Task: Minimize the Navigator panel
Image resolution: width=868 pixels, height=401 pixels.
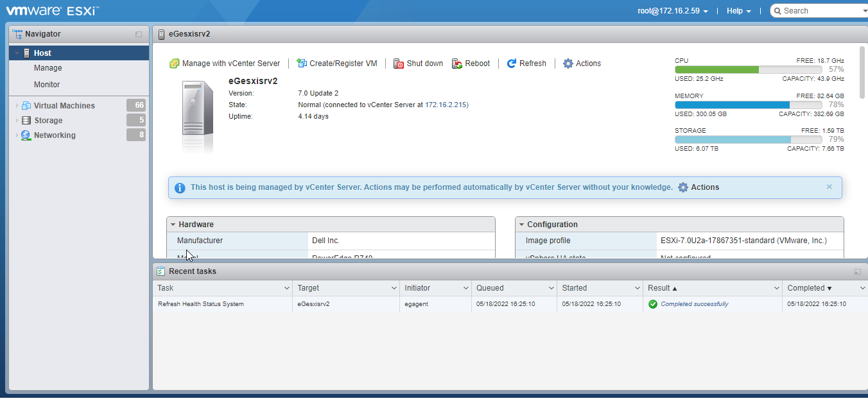Action: 139,35
